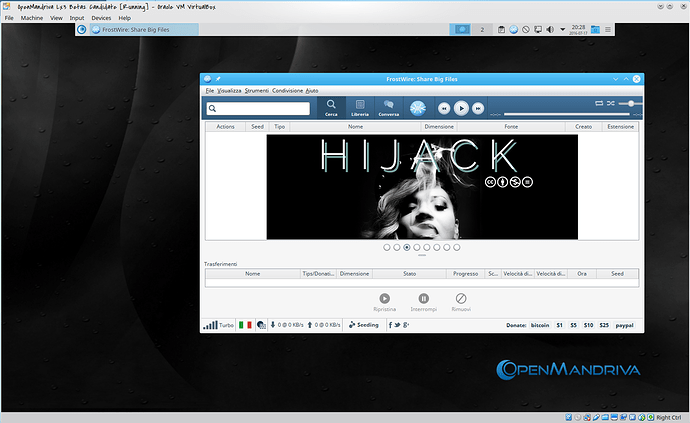
Task: Open FrostWire's Twitter page icon
Action: click(397, 325)
